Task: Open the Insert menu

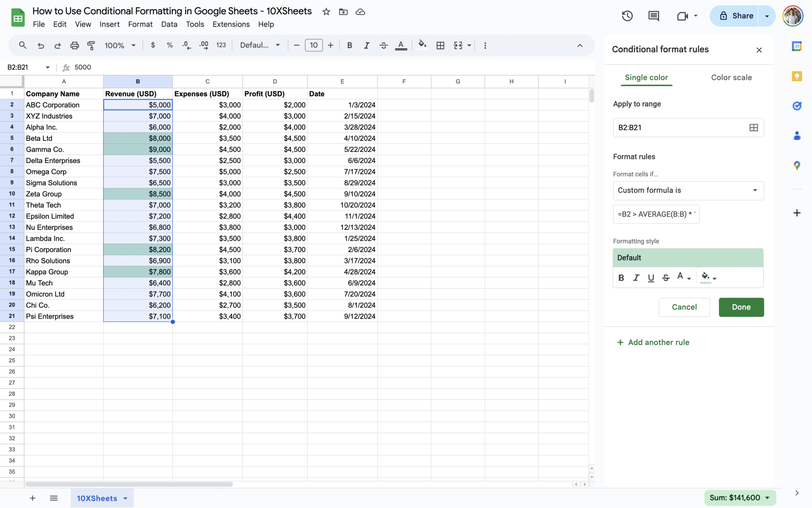Action: pos(109,24)
